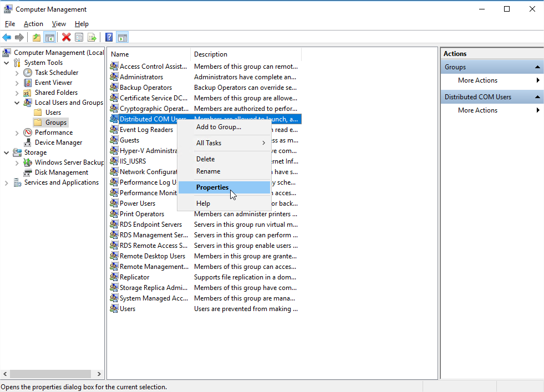
Task: Open Task Scheduler in the tree
Action: (56, 73)
